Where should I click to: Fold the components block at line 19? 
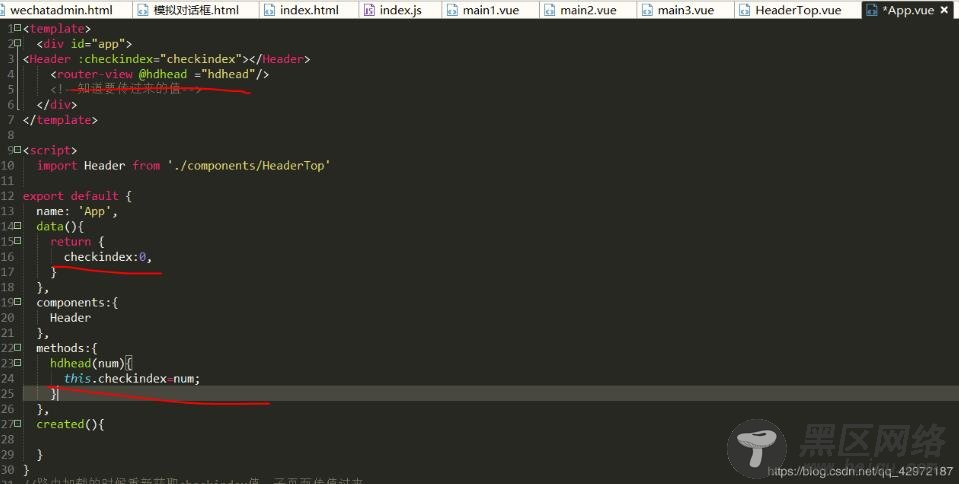tap(17, 302)
